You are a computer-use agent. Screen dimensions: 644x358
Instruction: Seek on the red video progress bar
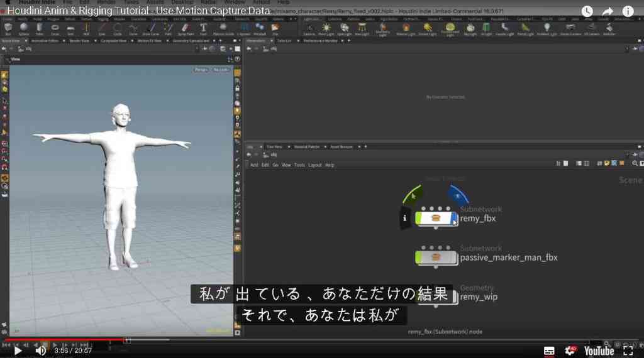click(65, 340)
